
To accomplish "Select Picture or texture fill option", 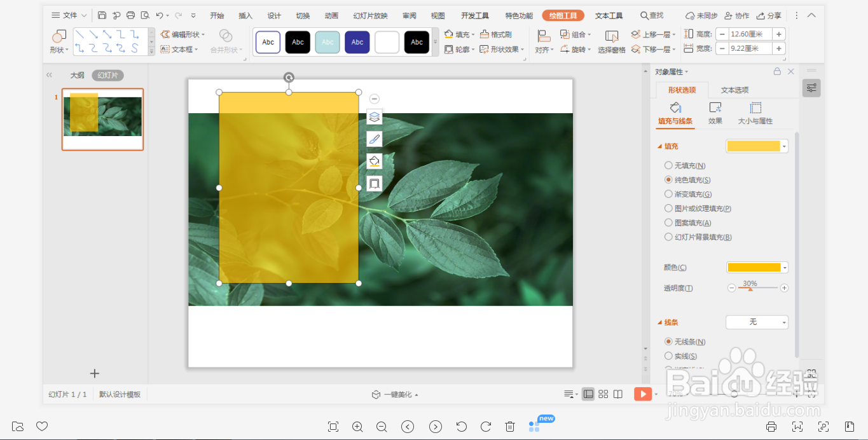I will (x=668, y=208).
